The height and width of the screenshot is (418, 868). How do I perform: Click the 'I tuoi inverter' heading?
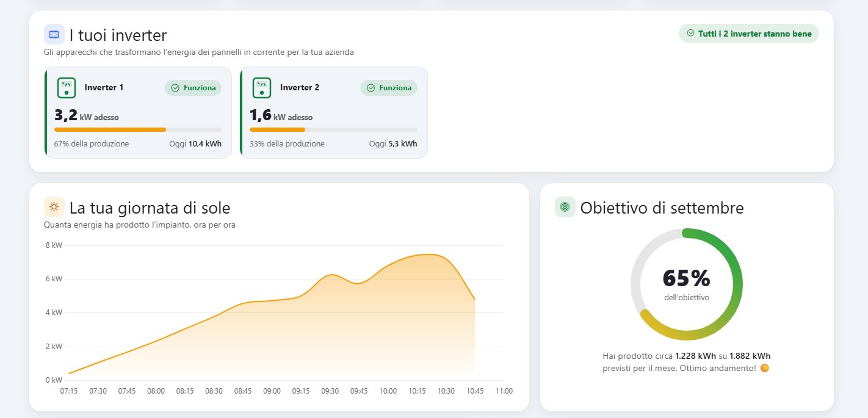pyautogui.click(x=118, y=35)
